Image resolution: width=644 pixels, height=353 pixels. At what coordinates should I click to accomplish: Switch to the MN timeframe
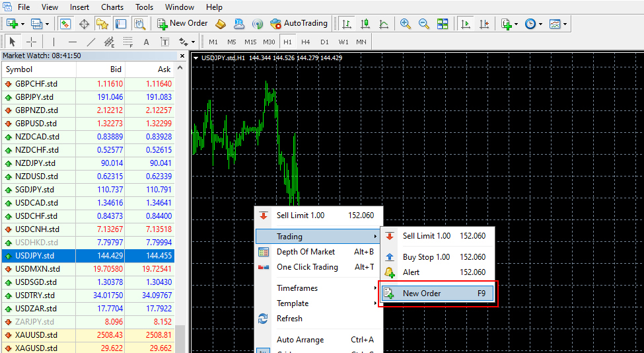click(361, 42)
